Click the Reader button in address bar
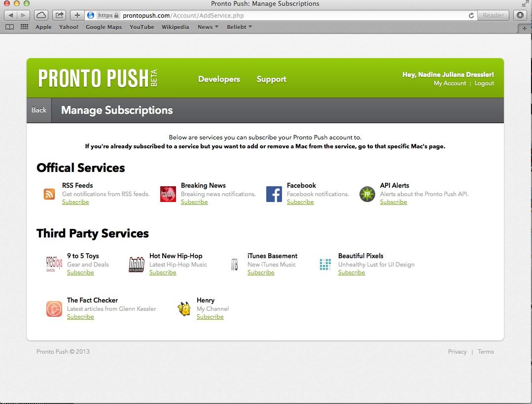This screenshot has height=404, width=532. point(493,16)
